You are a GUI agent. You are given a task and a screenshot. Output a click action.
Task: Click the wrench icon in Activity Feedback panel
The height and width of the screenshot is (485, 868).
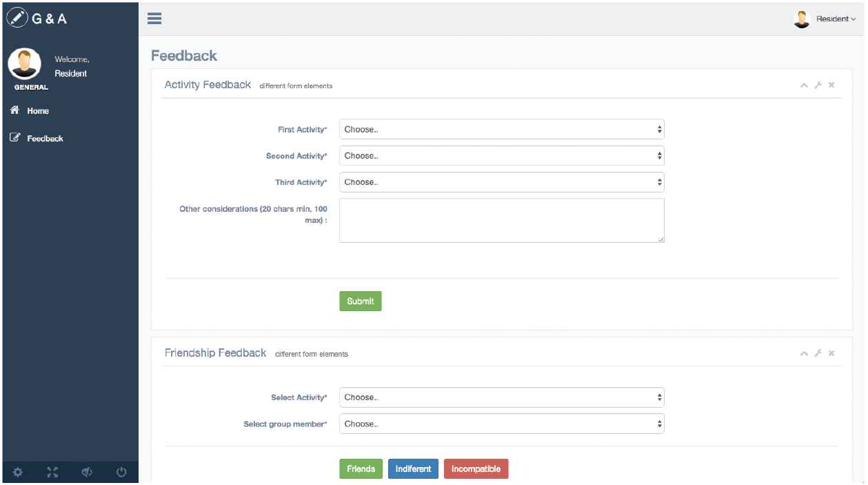click(818, 86)
